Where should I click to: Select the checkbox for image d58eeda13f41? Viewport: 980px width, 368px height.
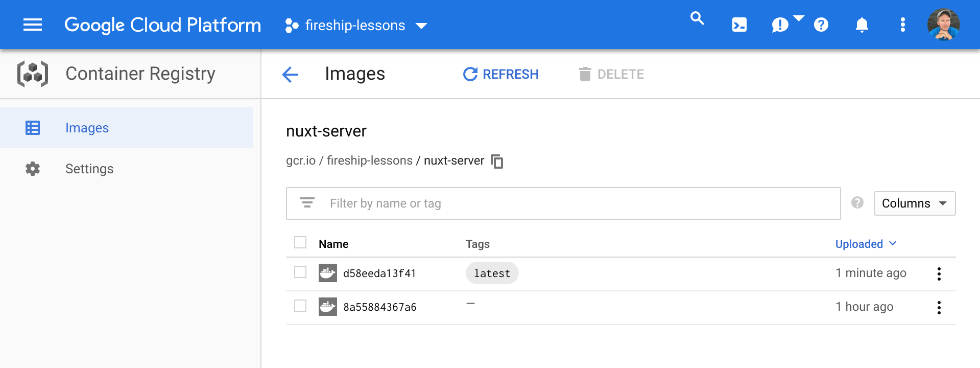point(300,273)
